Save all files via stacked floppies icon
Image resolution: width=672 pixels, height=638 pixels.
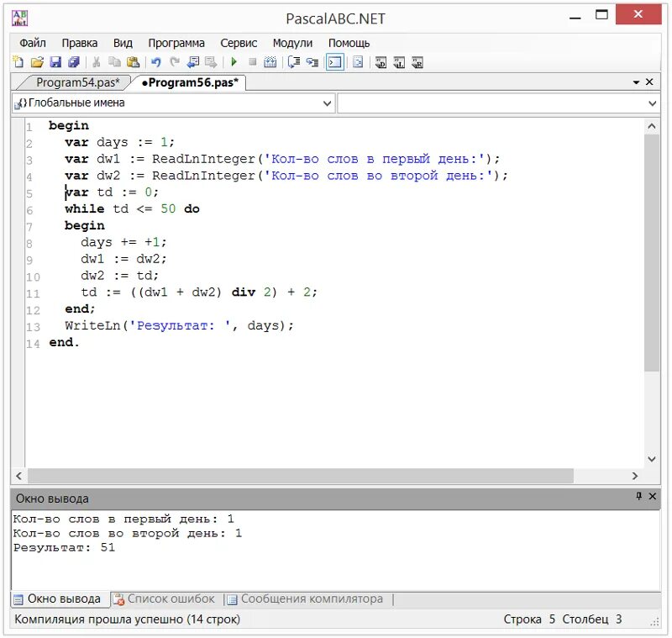[74, 62]
